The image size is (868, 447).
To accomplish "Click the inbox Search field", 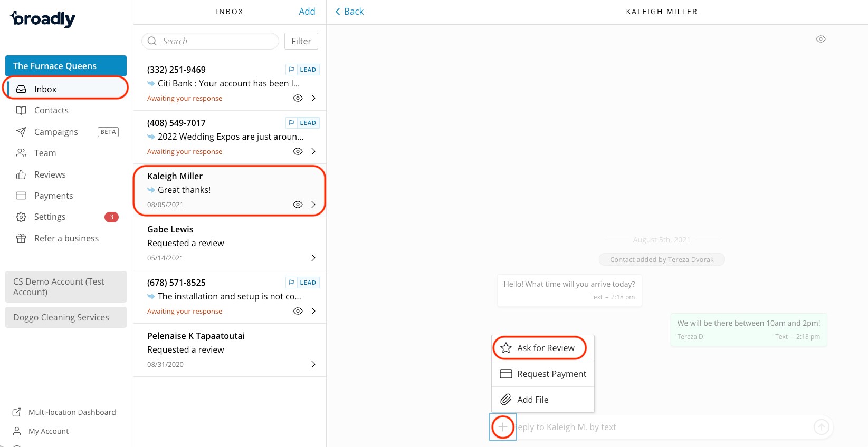I will pos(211,41).
